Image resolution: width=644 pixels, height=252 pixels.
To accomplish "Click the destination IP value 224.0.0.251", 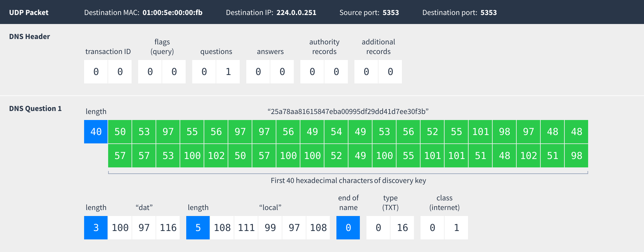I will click(296, 13).
